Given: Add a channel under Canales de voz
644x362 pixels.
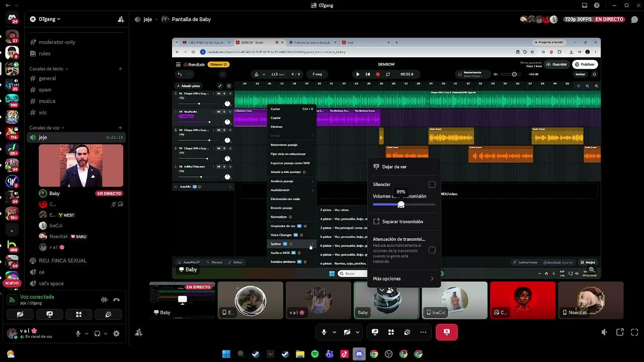Looking at the screenshot, I should (120, 128).
